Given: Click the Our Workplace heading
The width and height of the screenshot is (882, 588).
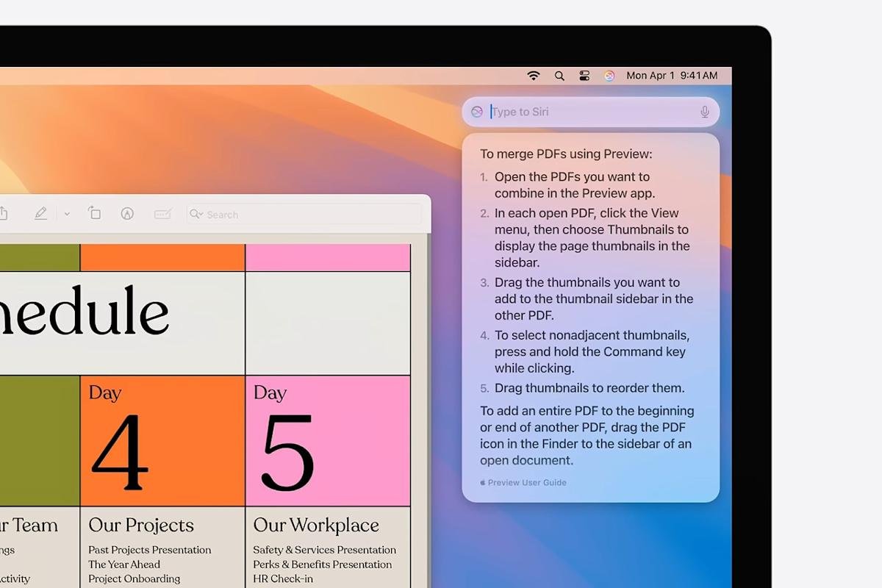Looking at the screenshot, I should 316,526.
